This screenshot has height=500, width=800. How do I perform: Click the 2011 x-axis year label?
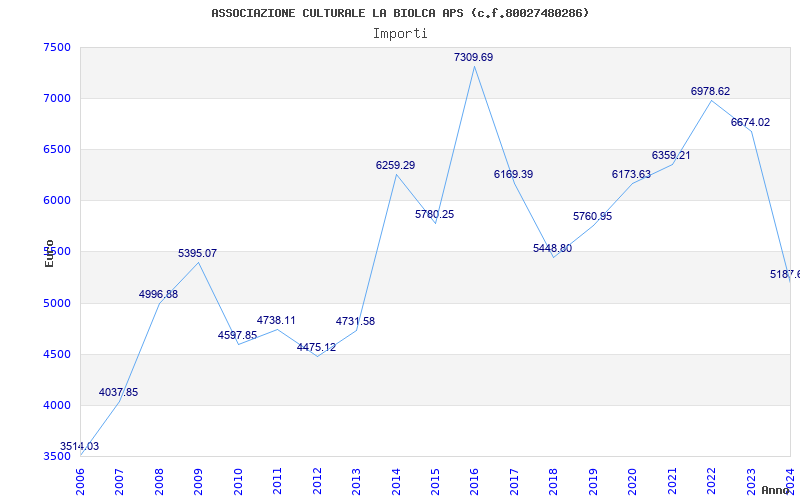(277, 482)
